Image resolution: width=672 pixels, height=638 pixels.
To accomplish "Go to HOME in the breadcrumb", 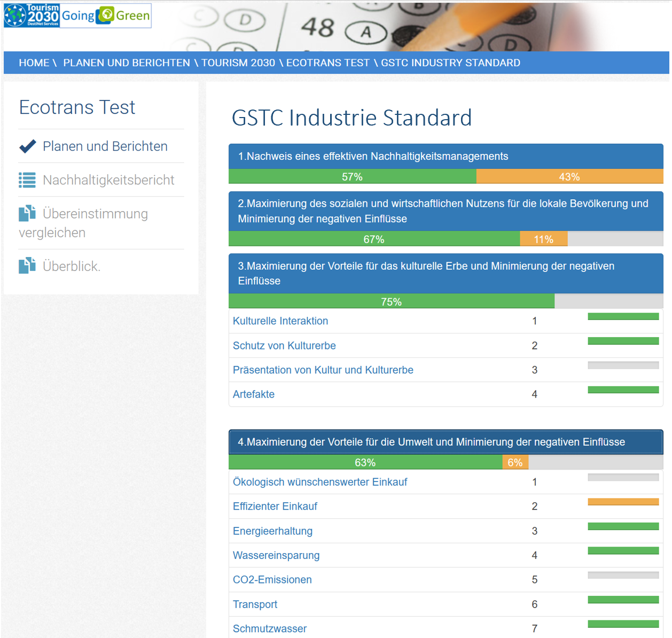I will pyautogui.click(x=34, y=63).
